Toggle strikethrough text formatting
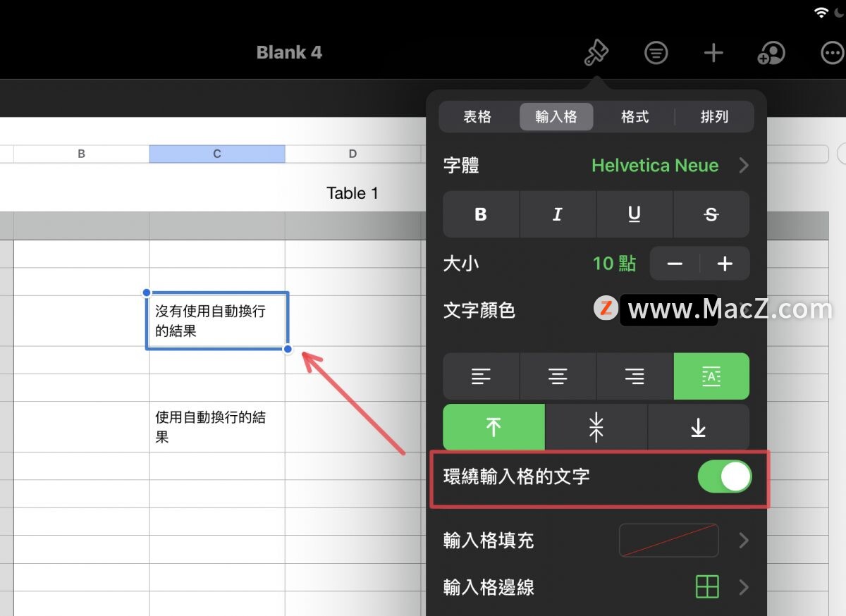 (x=711, y=214)
